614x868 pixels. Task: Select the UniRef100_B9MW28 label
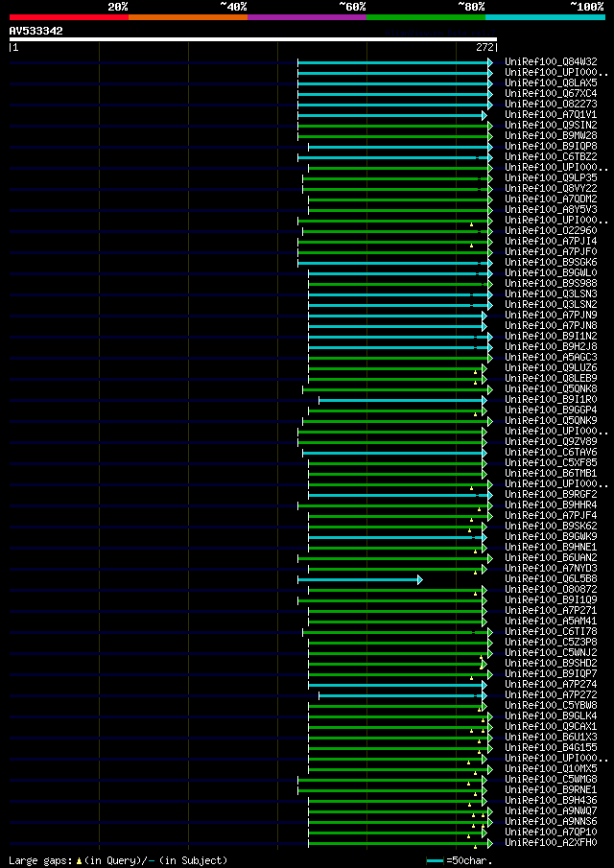coord(551,135)
